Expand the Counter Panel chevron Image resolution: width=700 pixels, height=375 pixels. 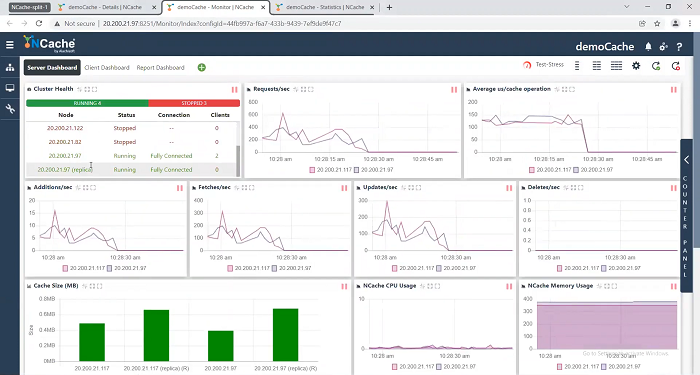coord(687,159)
